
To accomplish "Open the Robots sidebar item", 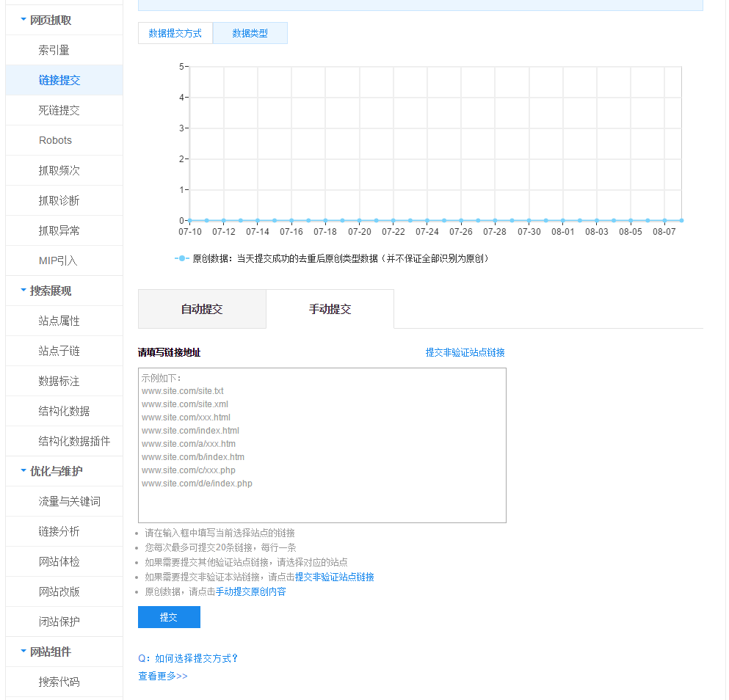I will coord(55,140).
